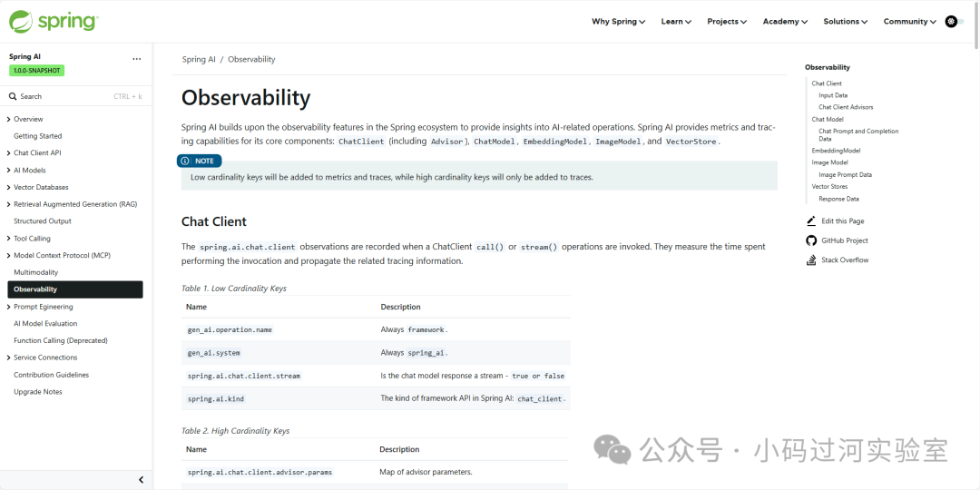The height and width of the screenshot is (490, 980).
Task: Click the spring.ai.chat.client.advisor.params cell
Action: tap(260, 472)
